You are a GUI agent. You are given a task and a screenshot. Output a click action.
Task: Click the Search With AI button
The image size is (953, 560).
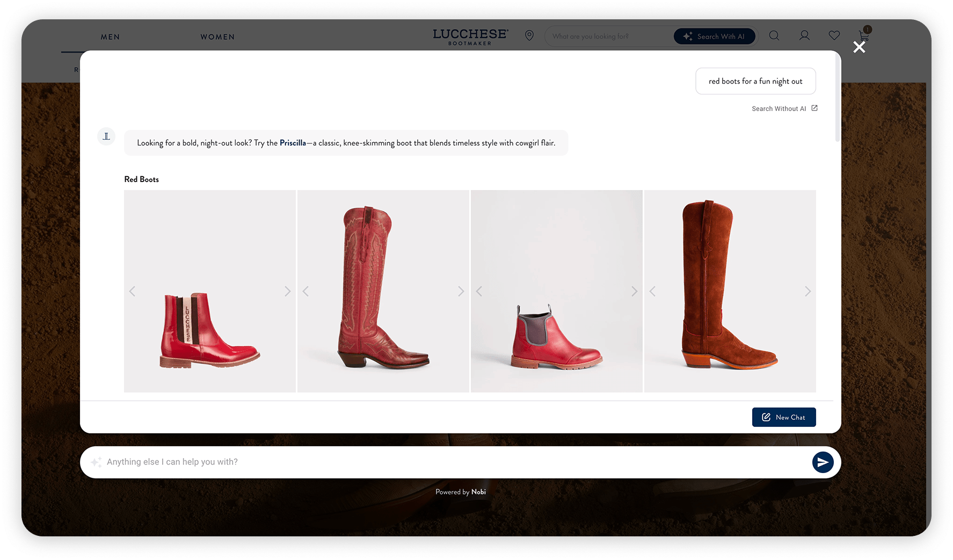[715, 37]
